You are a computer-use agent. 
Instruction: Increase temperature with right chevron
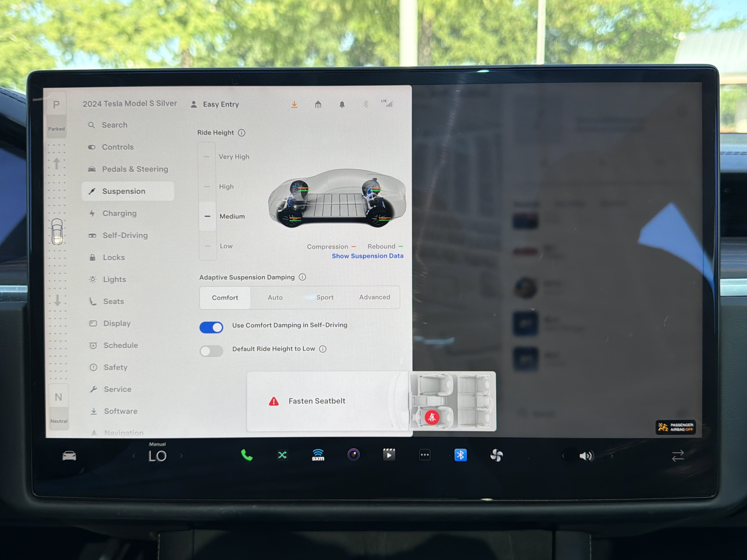pyautogui.click(x=181, y=456)
